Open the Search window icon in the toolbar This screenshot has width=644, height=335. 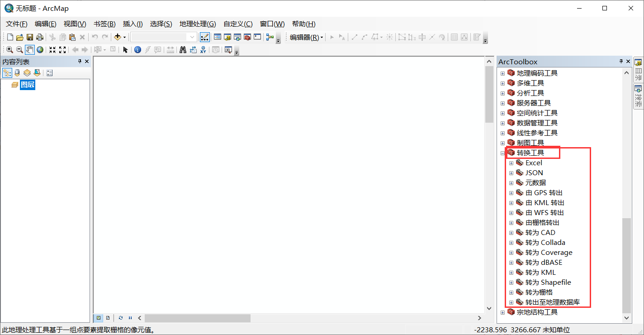tap(237, 37)
